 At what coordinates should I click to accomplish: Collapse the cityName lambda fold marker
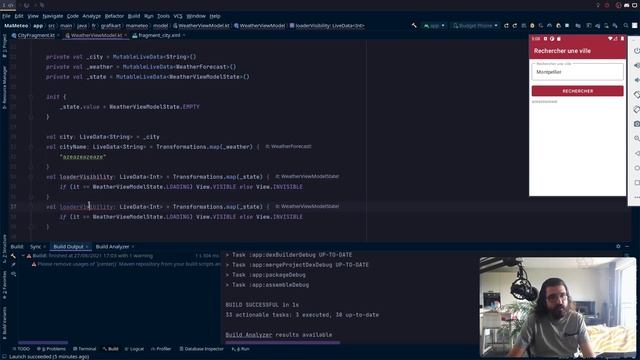point(31,147)
